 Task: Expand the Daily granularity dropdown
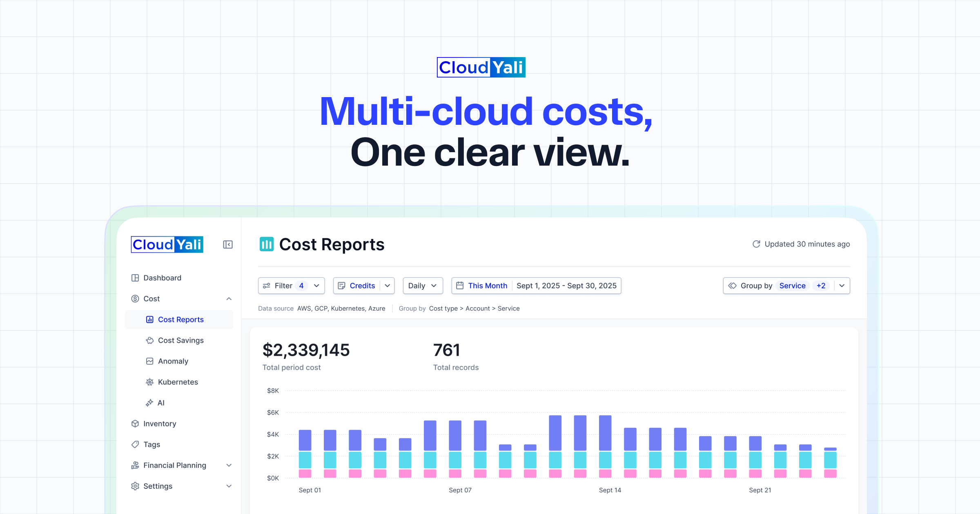pyautogui.click(x=423, y=286)
